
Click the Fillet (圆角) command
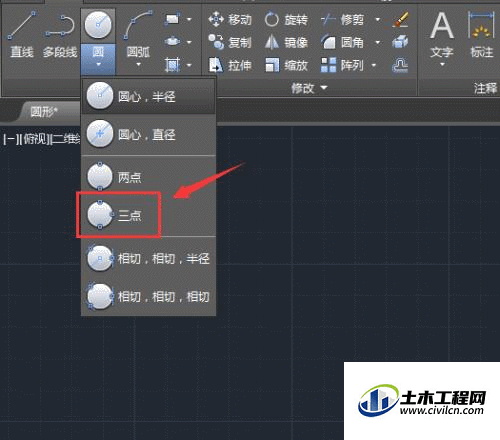coord(342,42)
